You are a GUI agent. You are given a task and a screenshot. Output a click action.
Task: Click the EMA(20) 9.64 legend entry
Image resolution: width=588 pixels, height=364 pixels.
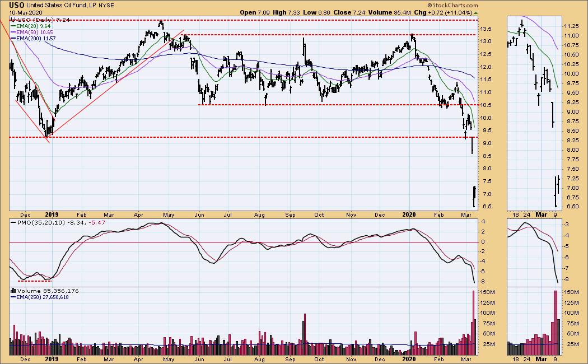click(x=30, y=26)
